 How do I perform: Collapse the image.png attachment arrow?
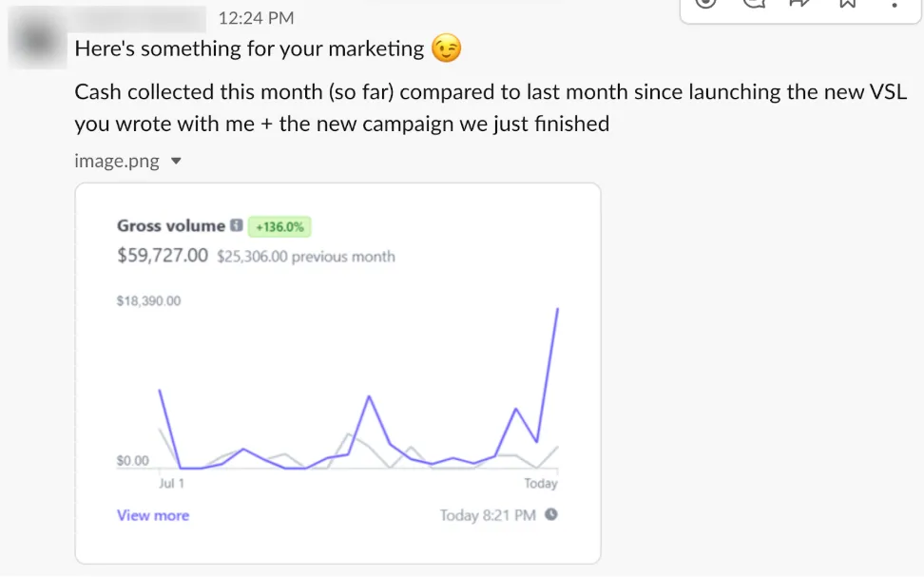click(x=176, y=161)
